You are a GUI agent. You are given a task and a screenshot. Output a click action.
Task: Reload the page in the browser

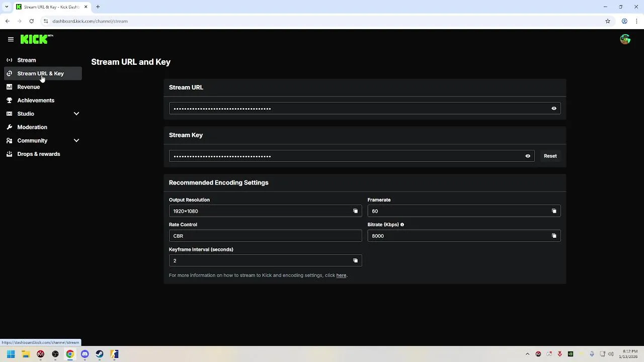pyautogui.click(x=31, y=21)
